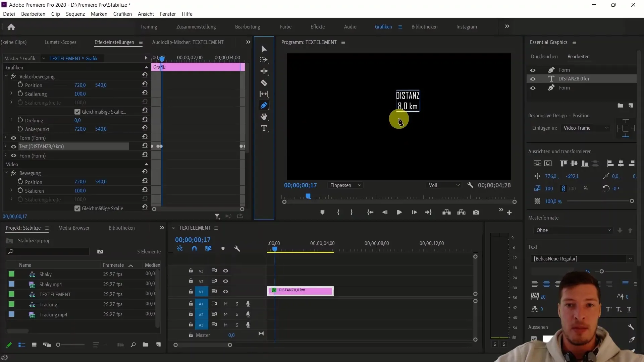Open the BebasNeue-Regular font dropdown
This screenshot has width=644, height=362.
pos(583,259)
